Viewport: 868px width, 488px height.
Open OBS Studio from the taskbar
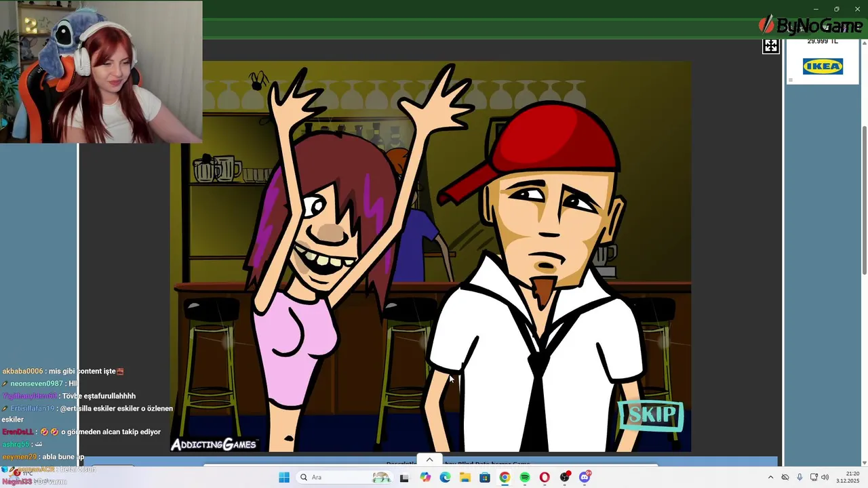(565, 477)
